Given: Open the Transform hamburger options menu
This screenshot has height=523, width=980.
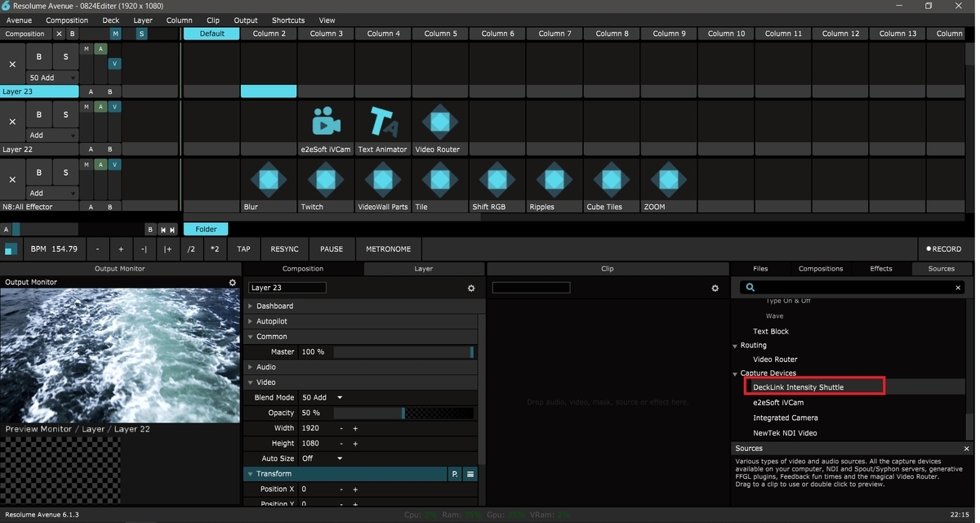Looking at the screenshot, I should [x=470, y=474].
